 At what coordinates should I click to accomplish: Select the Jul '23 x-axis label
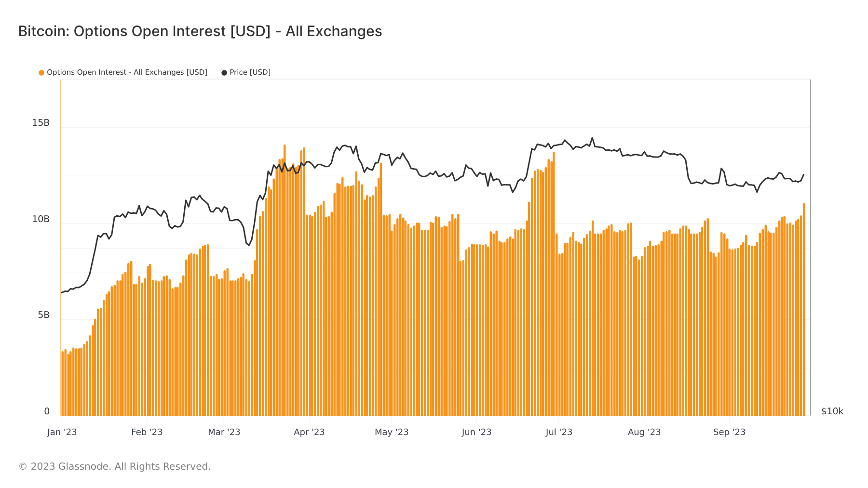(x=559, y=432)
